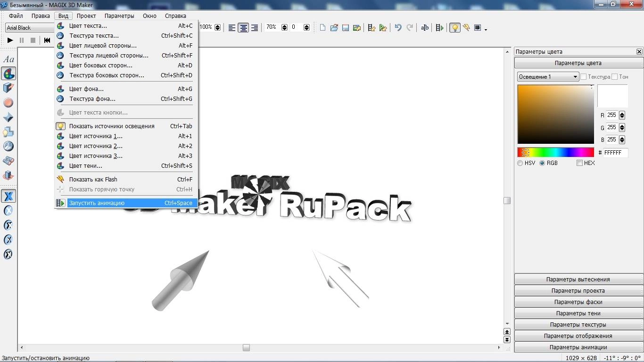The width and height of the screenshot is (644, 362).
Task: Click the R value stepper arrows
Action: coord(622,115)
